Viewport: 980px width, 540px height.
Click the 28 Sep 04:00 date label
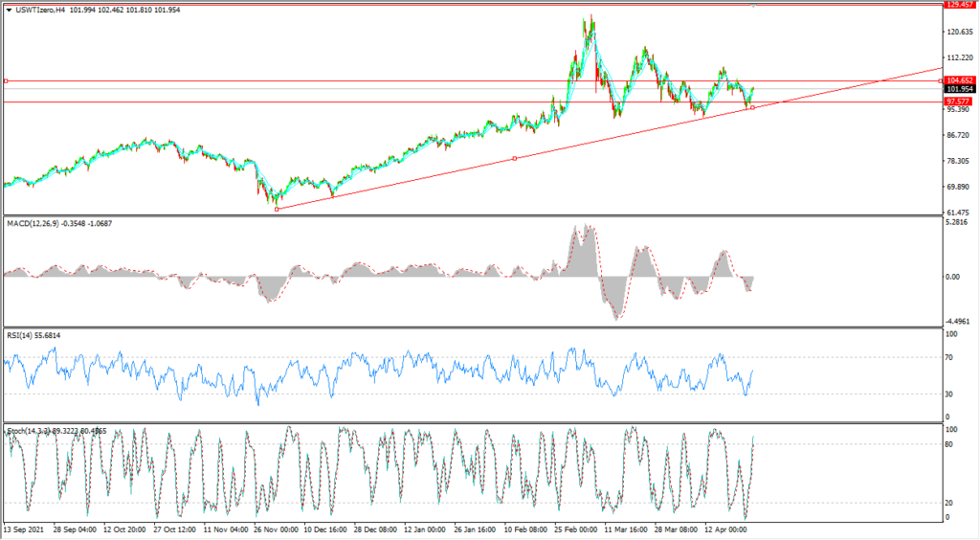click(x=75, y=529)
